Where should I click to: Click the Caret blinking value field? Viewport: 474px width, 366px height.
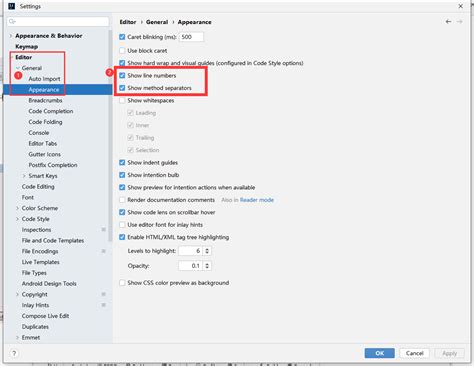[191, 37]
